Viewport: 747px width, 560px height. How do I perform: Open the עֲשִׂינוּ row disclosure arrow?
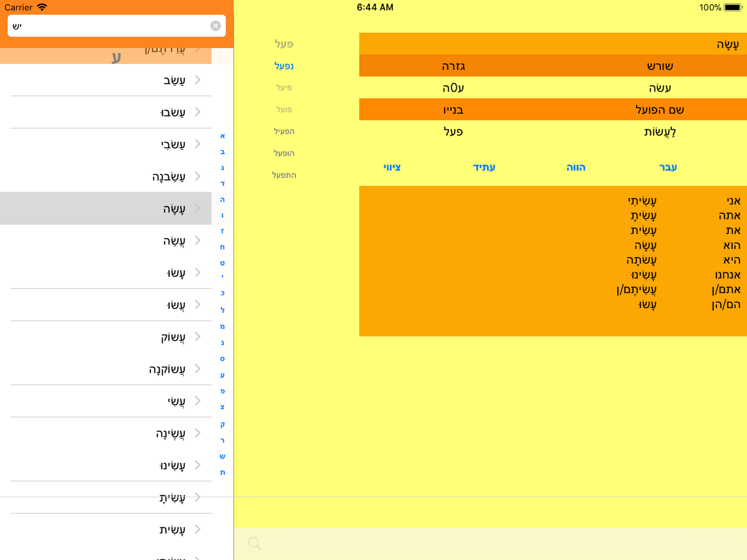coord(198,465)
